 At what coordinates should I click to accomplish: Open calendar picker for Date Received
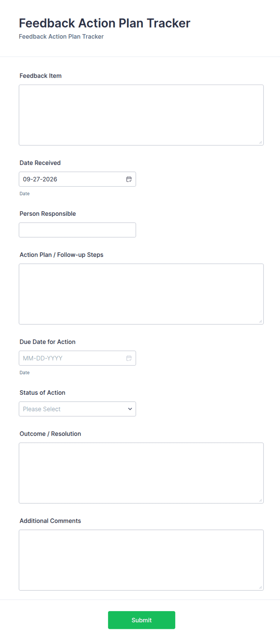point(129,179)
